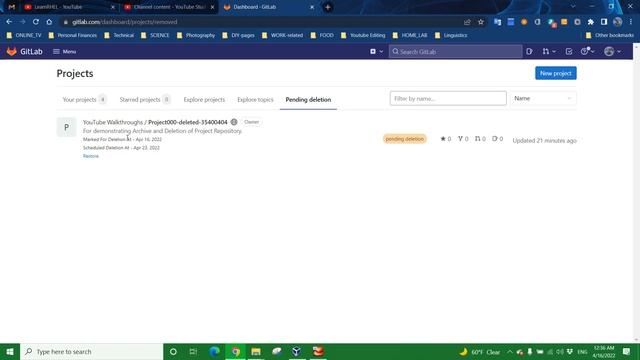Open Other bookmarks folder
This screenshot has width=640, height=360.
(x=610, y=36)
